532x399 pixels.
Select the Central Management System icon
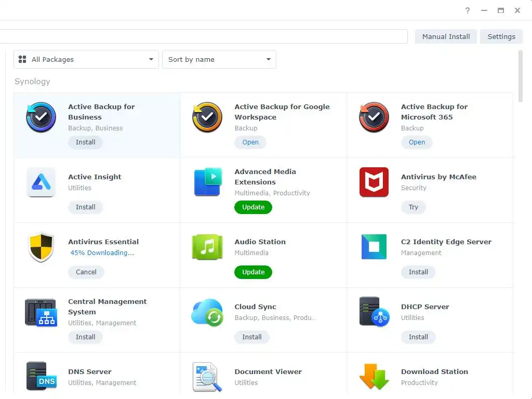(41, 312)
